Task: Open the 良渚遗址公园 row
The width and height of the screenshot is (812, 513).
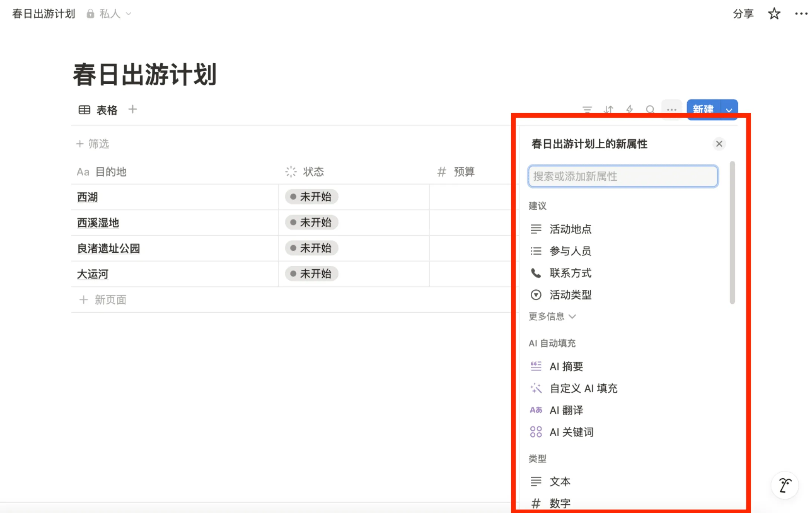Action: click(109, 249)
